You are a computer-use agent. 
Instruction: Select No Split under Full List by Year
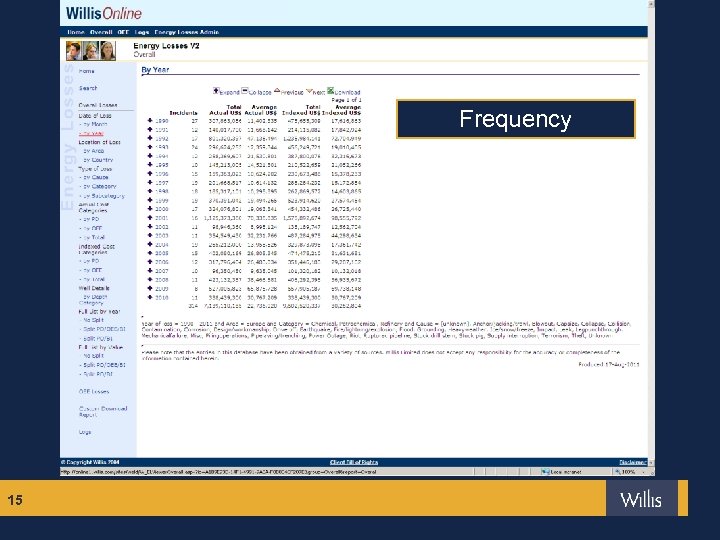[x=93, y=320]
